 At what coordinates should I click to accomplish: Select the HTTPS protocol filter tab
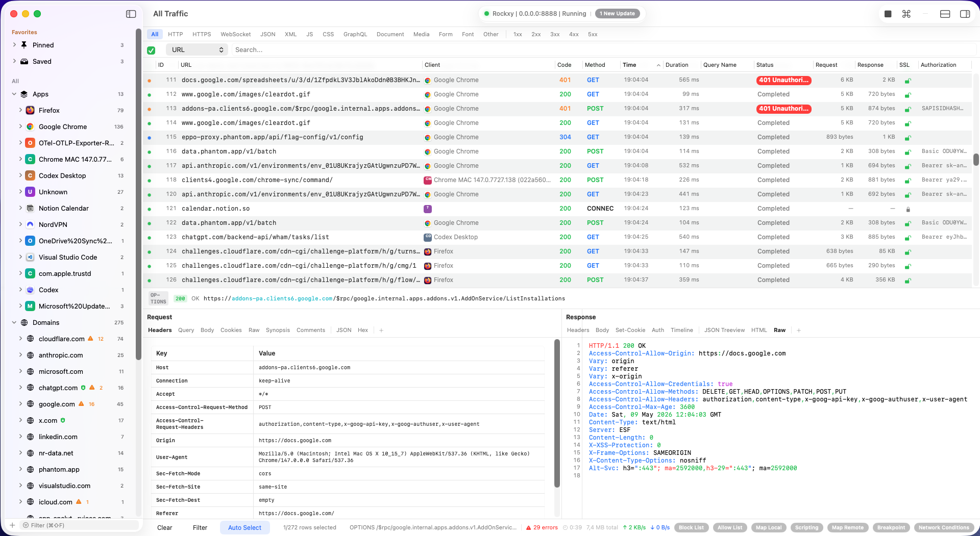pos(202,34)
